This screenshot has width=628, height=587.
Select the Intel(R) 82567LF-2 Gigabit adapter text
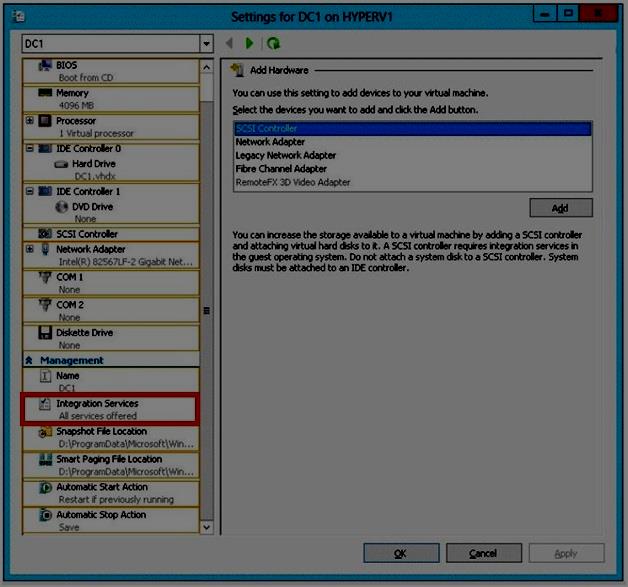(126, 262)
